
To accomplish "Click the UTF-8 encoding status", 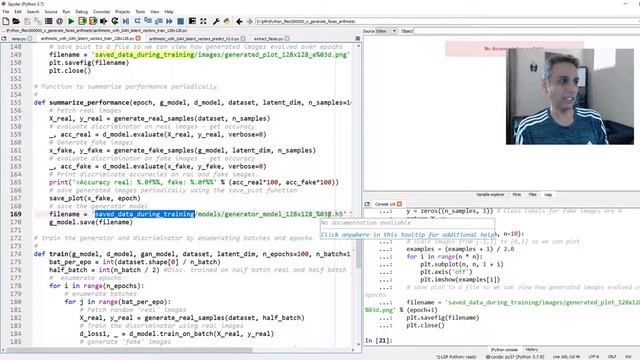I will click(594, 357).
